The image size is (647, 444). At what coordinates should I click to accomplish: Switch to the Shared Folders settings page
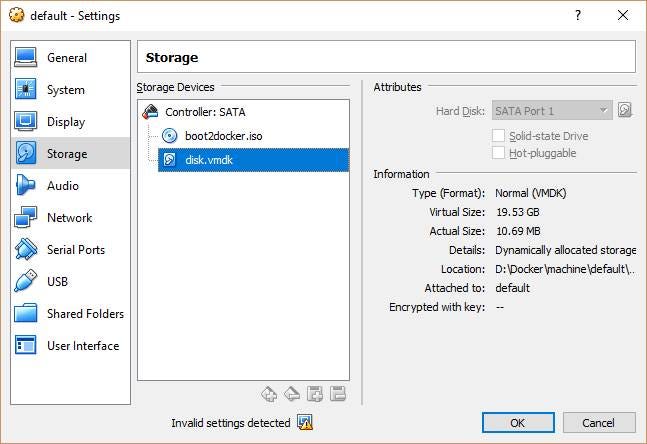point(71,313)
